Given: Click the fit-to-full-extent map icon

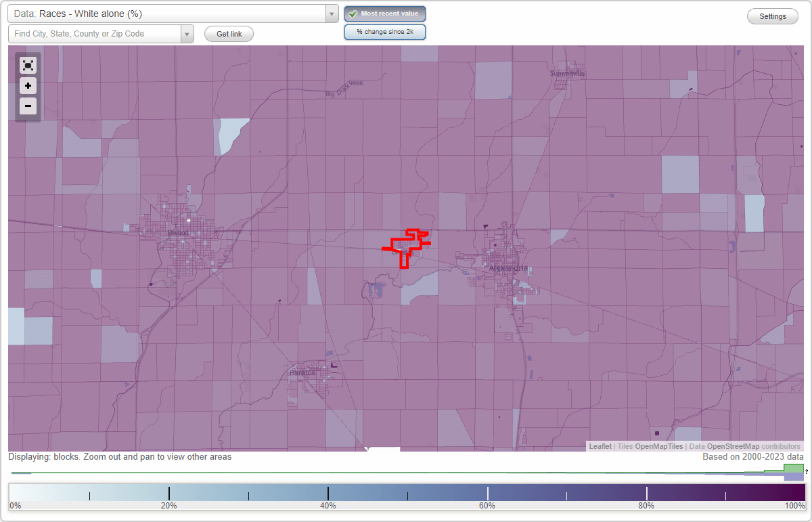Looking at the screenshot, I should pos(28,65).
